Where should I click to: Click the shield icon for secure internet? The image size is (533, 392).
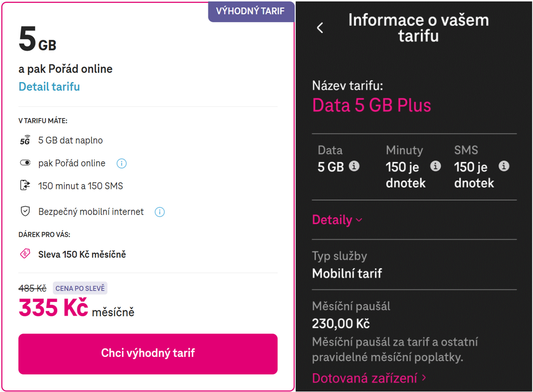25,211
